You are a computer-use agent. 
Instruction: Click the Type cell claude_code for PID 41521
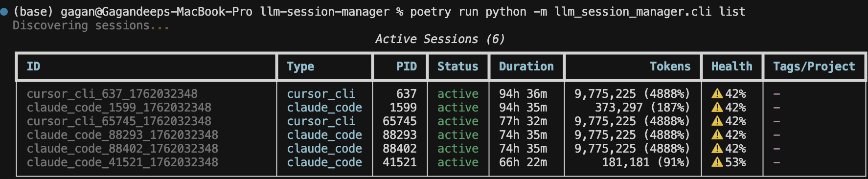point(324,162)
